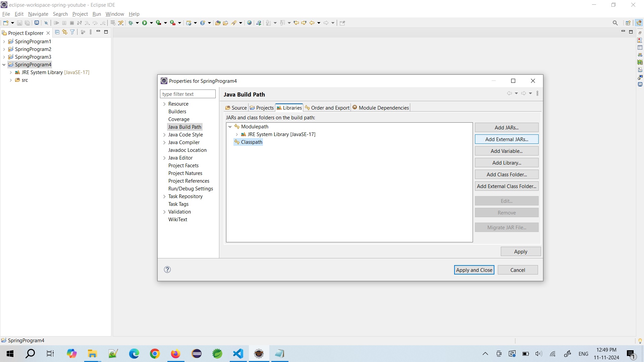This screenshot has width=644, height=362.
Task: Open Visual Studio Code from the taskbar
Action: pos(238,354)
